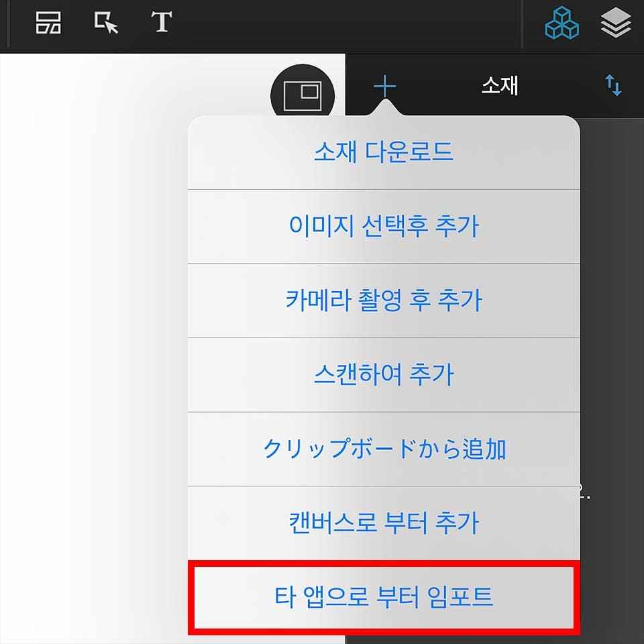
Task: Tap the popup pointer below the plus
Action: [385, 109]
